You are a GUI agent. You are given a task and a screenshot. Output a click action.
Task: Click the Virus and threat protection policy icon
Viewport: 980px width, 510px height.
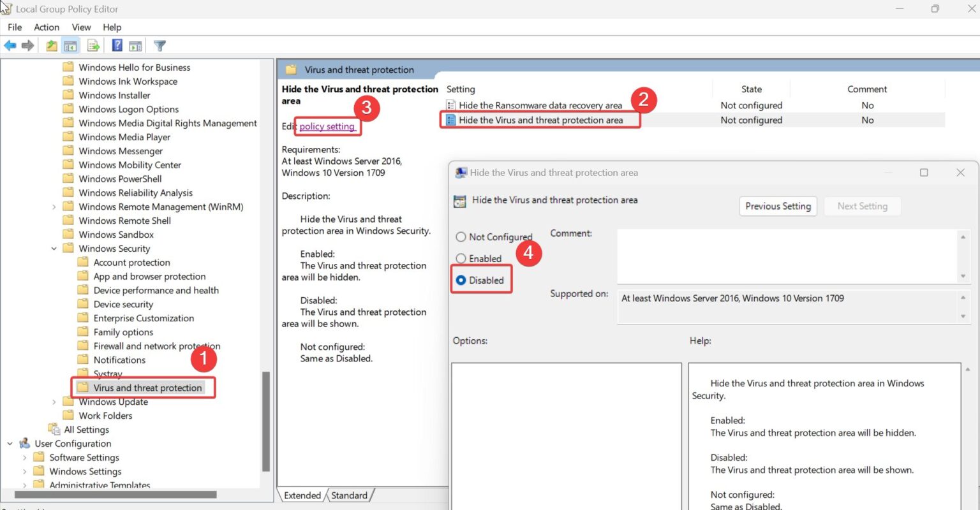(451, 120)
